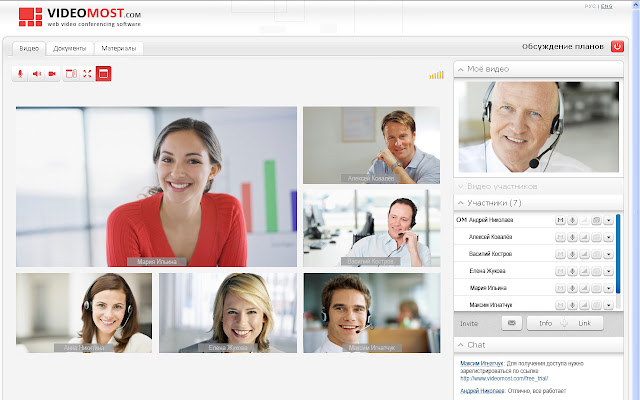Select Мария Ильина's large video tile
This screenshot has height=400, width=640.
click(156, 187)
